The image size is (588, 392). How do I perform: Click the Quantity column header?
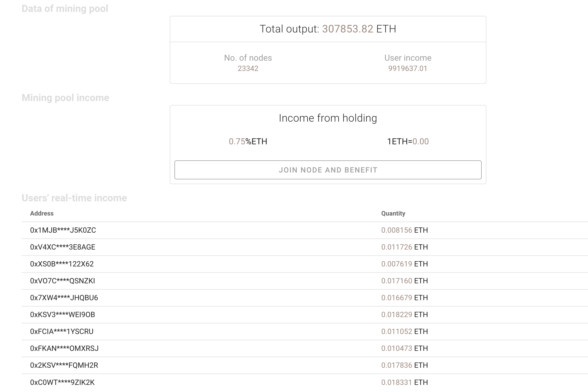tap(393, 213)
